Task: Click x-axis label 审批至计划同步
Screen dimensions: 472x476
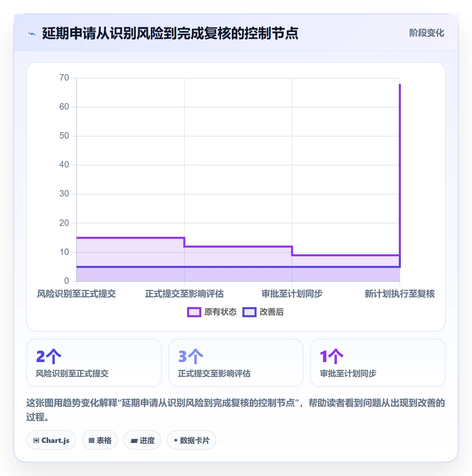Action: tap(292, 294)
